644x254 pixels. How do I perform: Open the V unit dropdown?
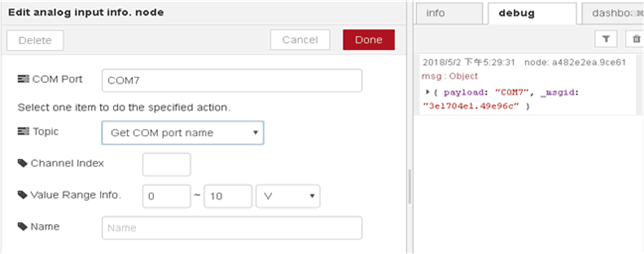tap(287, 196)
